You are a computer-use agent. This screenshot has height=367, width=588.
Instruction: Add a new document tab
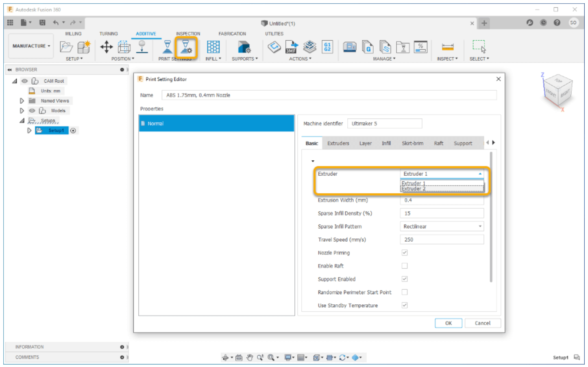point(484,23)
